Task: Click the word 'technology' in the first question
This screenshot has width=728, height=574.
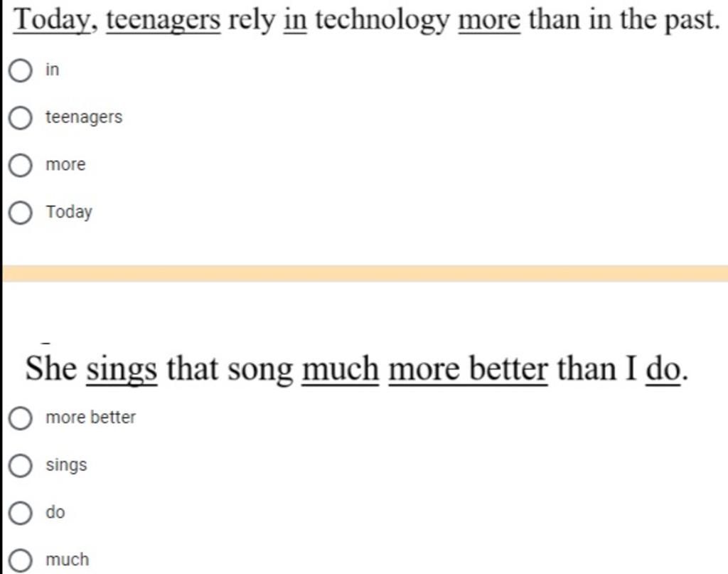Action: (x=382, y=21)
